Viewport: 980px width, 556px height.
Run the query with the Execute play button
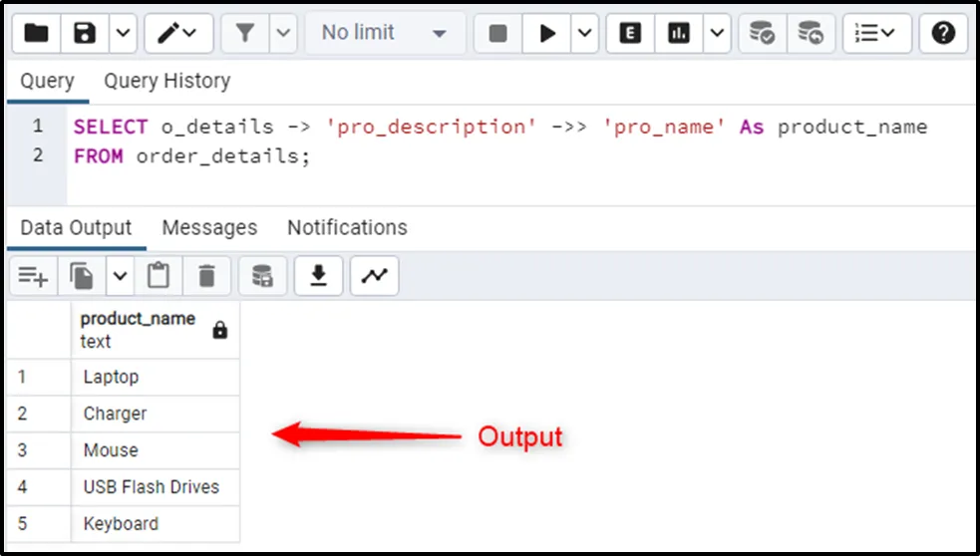tap(547, 33)
